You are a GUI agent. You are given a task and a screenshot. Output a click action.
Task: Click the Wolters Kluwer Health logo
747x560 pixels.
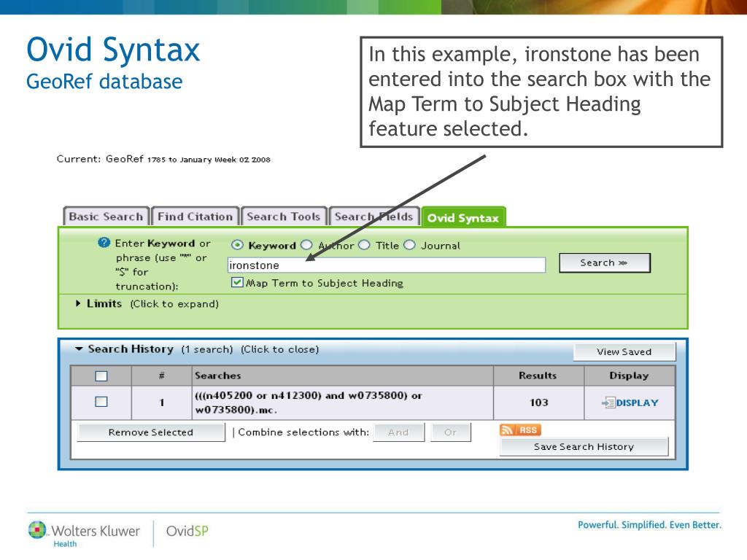84,533
